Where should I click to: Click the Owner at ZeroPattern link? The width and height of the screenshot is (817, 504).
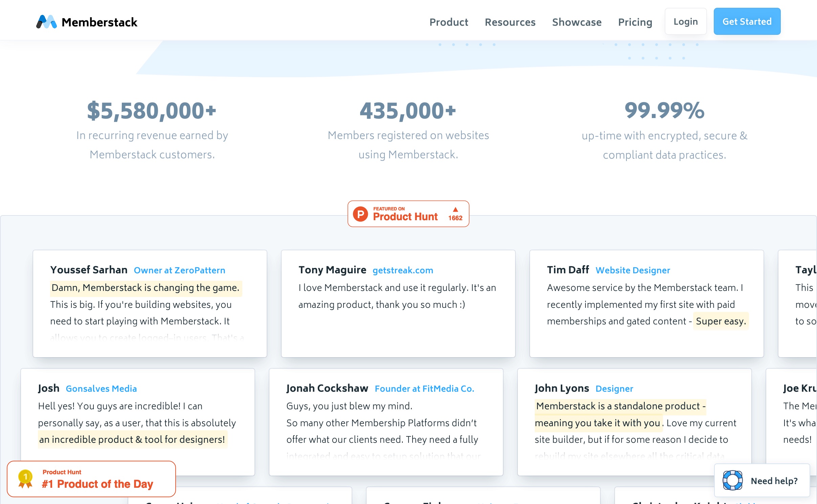point(179,270)
